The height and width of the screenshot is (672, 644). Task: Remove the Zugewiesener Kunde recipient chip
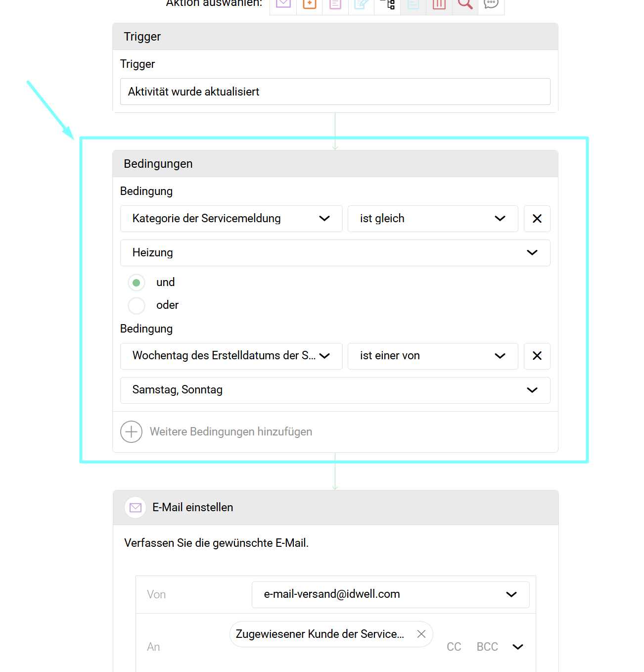[x=421, y=634]
